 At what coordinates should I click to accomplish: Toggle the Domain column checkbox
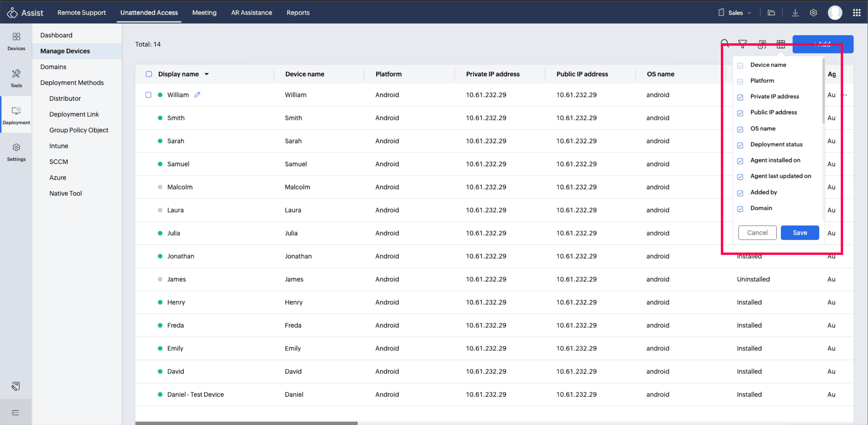(740, 209)
